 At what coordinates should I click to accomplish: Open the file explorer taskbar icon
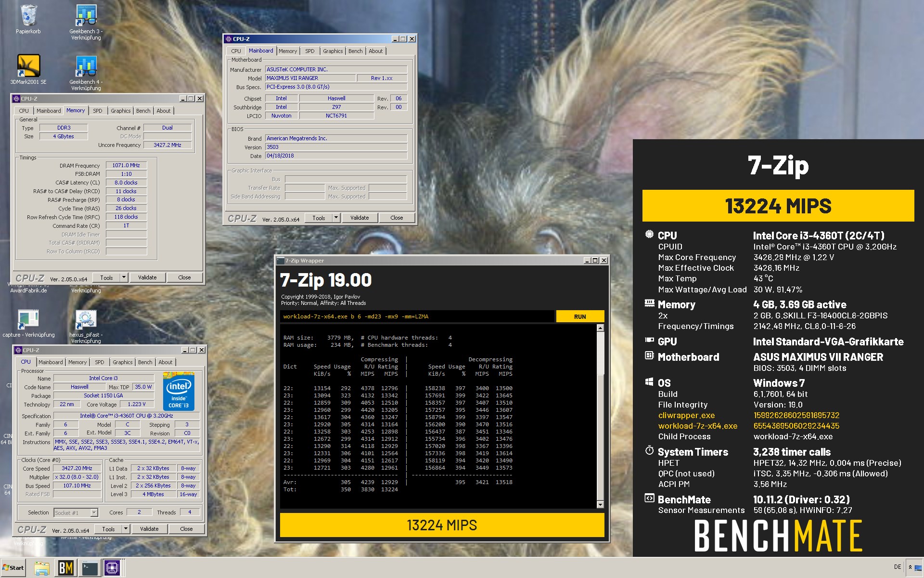point(42,568)
